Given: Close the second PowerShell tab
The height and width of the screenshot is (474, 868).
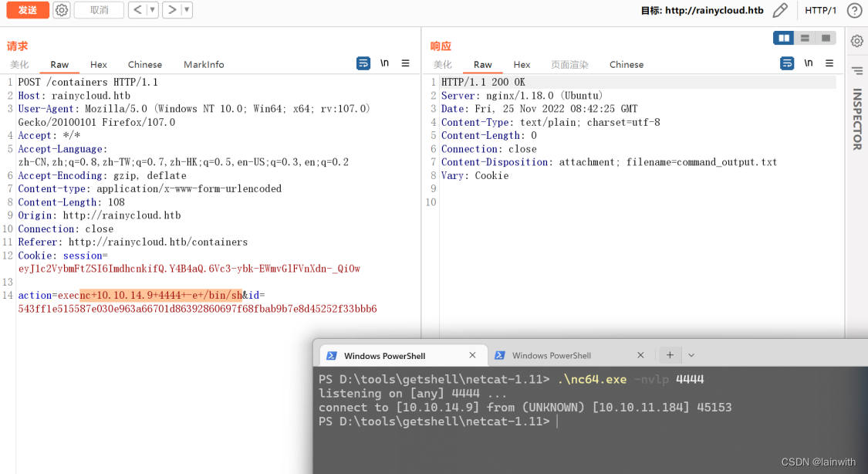Looking at the screenshot, I should click(640, 355).
